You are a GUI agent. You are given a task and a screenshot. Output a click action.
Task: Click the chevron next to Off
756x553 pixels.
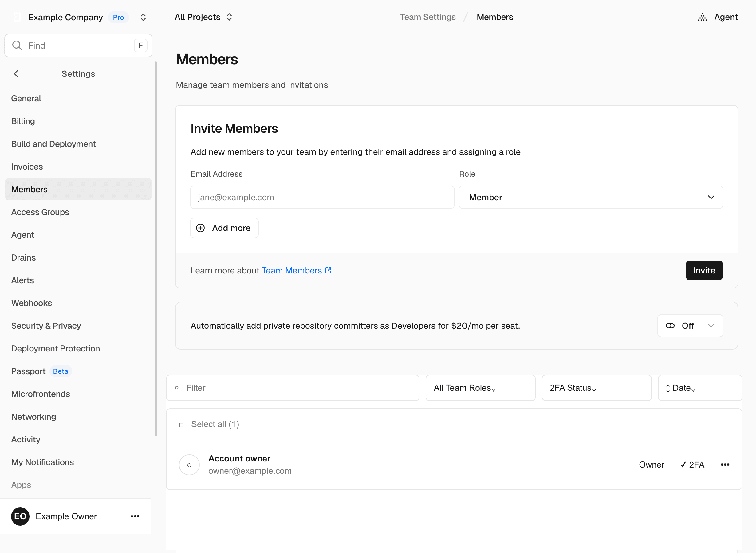[x=711, y=326]
